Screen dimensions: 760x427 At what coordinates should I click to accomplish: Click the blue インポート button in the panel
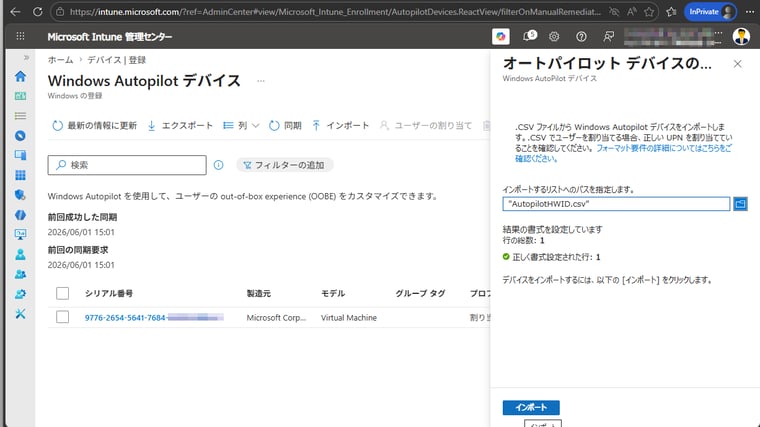pos(531,407)
